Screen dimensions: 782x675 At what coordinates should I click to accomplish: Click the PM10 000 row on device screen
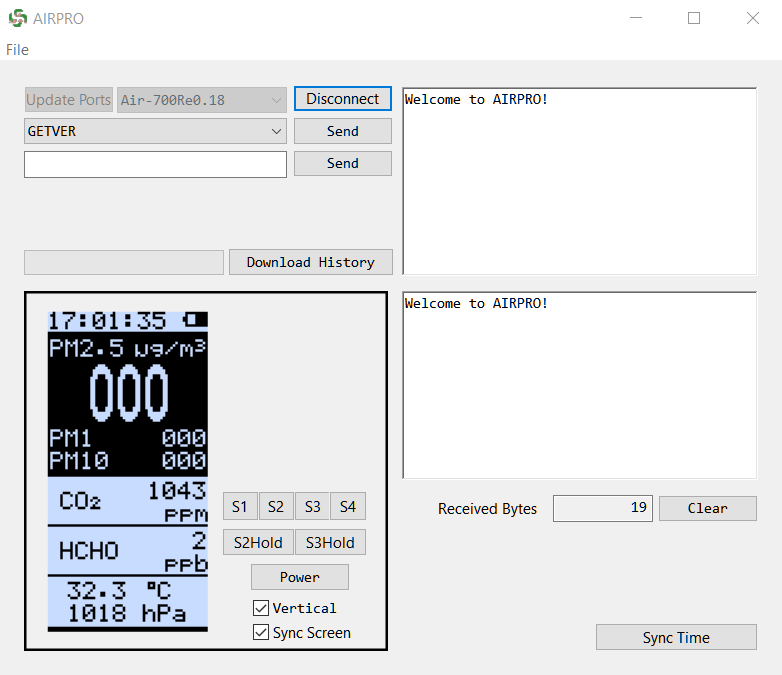click(x=128, y=460)
